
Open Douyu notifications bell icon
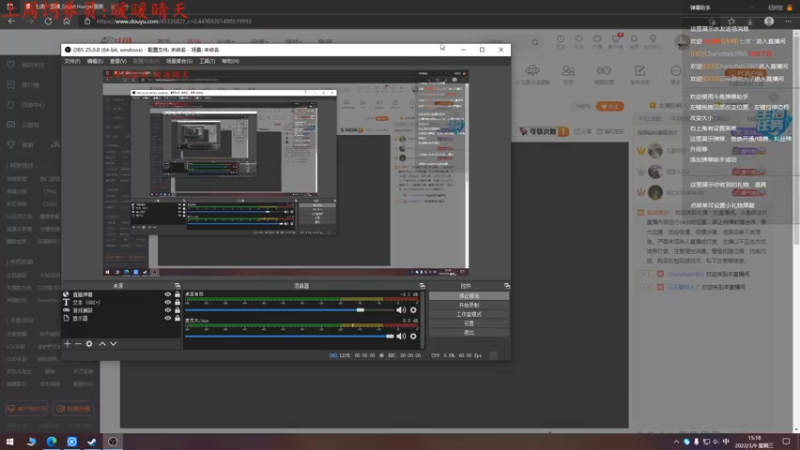(x=634, y=39)
